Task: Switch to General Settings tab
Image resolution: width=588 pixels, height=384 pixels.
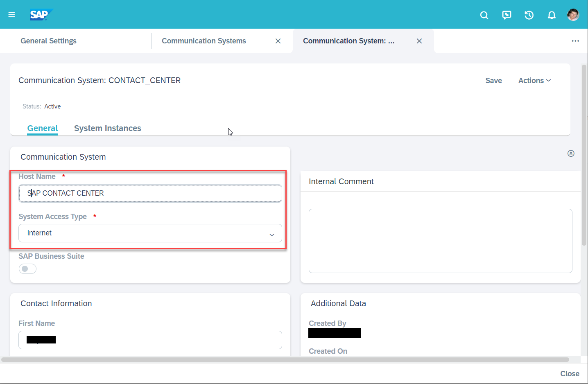Action: 48,41
